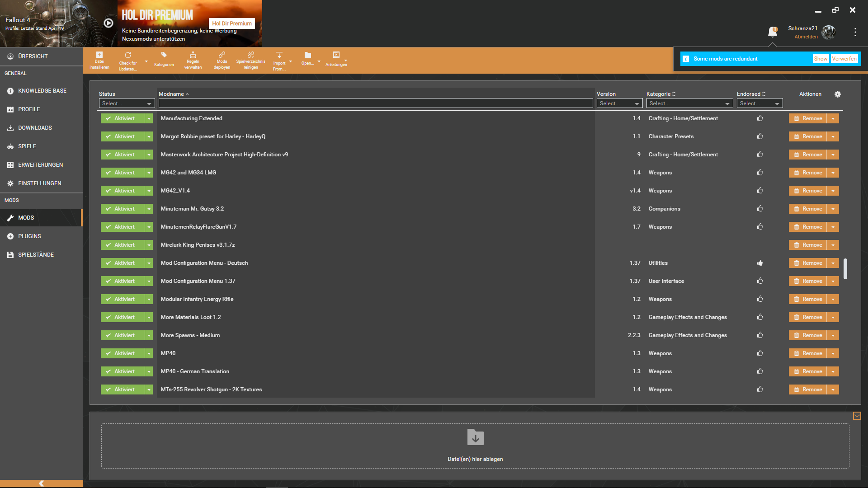The height and width of the screenshot is (488, 868).
Task: Open Kategorien from the toolbar
Action: pyautogui.click(x=164, y=59)
